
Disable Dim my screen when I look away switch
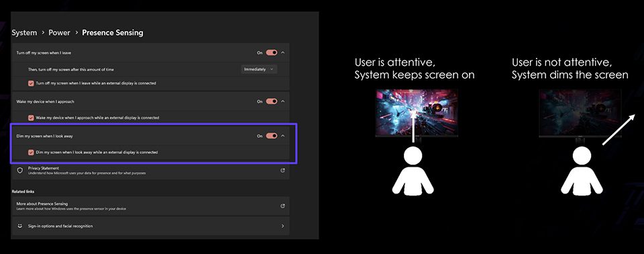pyautogui.click(x=272, y=136)
